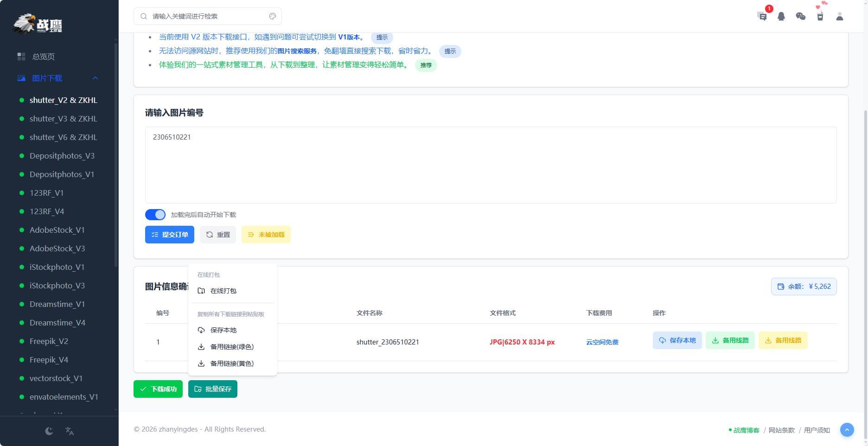
Task: Enable auto-download after loading toggle
Action: click(x=155, y=215)
